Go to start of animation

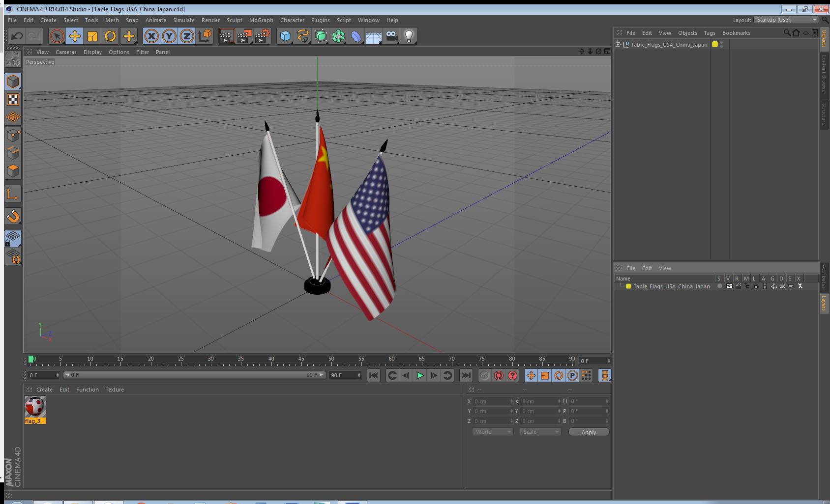(x=374, y=375)
